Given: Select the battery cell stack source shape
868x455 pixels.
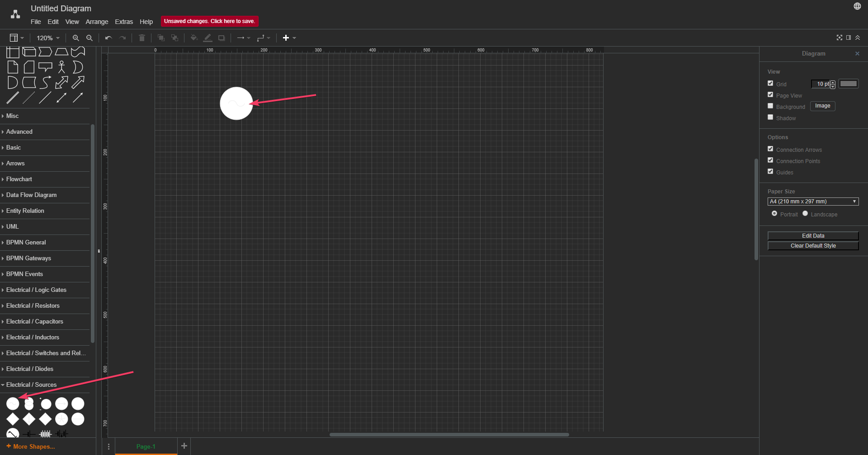Looking at the screenshot, I should (x=45, y=434).
